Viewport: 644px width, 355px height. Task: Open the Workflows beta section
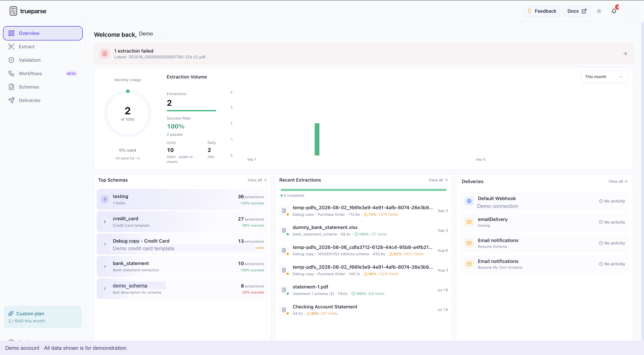[43, 73]
